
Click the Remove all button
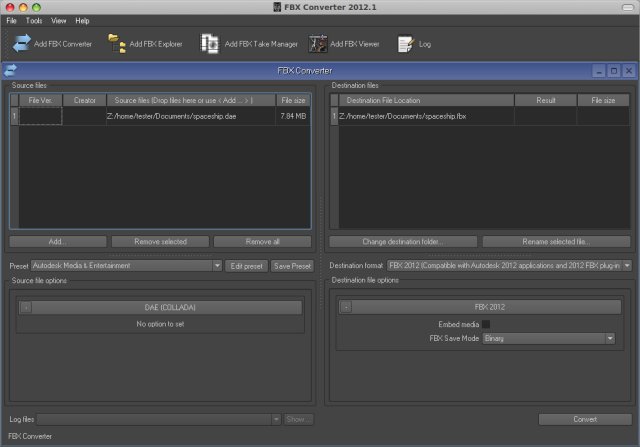pos(262,242)
